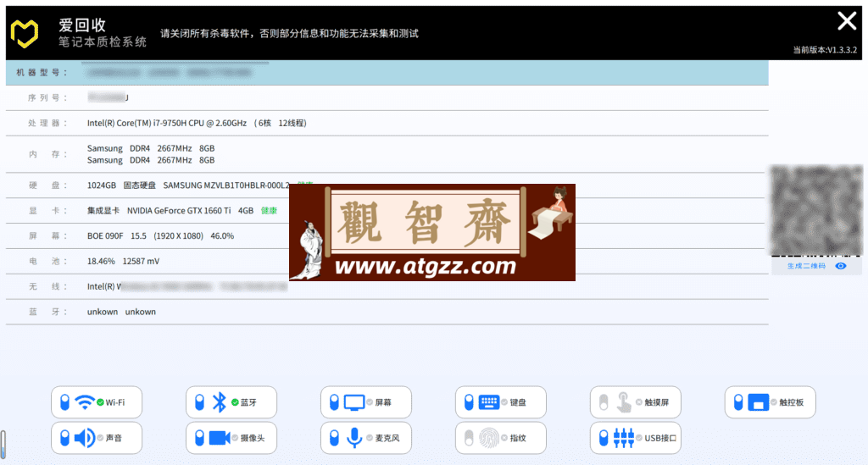Toggle the 蓝牙 test switch
This screenshot has width=868, height=465.
(x=200, y=402)
